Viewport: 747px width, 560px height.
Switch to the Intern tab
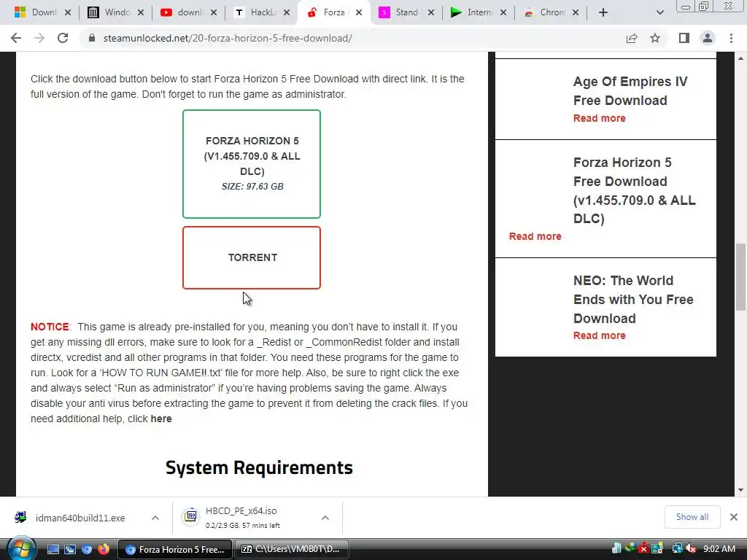tap(472, 12)
